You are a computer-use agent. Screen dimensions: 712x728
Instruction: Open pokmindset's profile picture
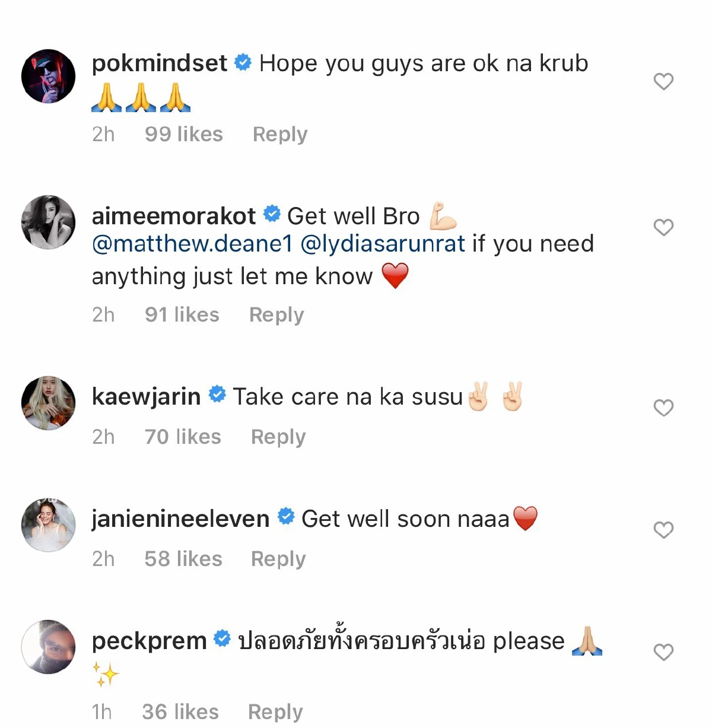(x=49, y=77)
